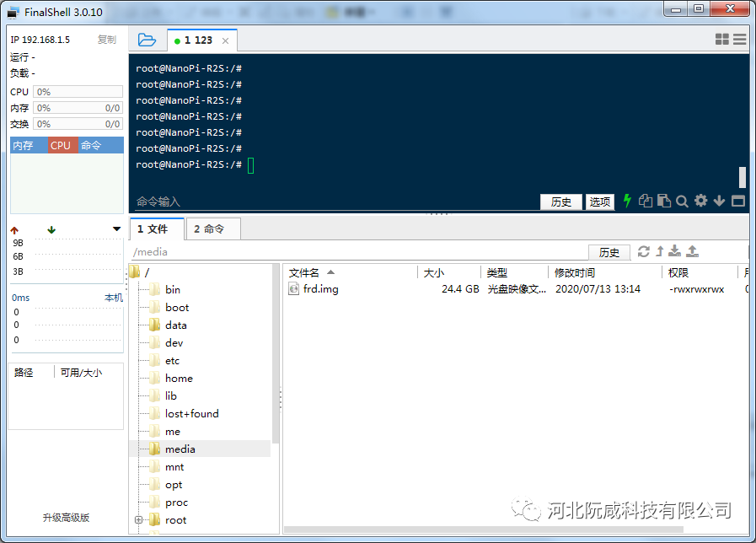Open terminal settings via the gear icon

(700, 201)
